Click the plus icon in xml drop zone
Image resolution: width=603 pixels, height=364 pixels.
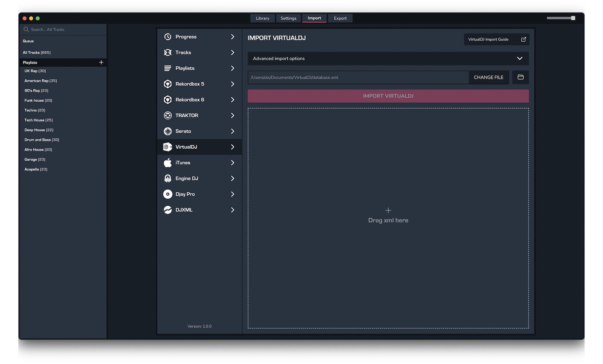[388, 210]
